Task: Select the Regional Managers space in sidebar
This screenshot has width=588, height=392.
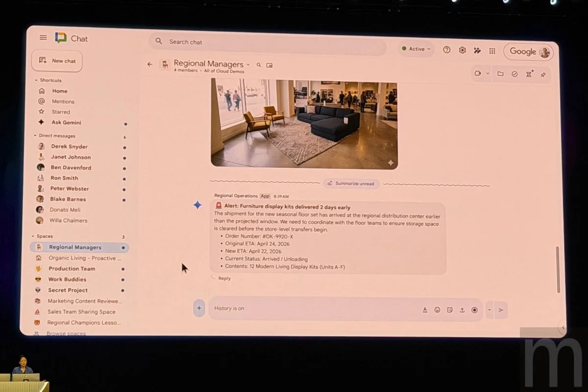Action: click(79, 247)
